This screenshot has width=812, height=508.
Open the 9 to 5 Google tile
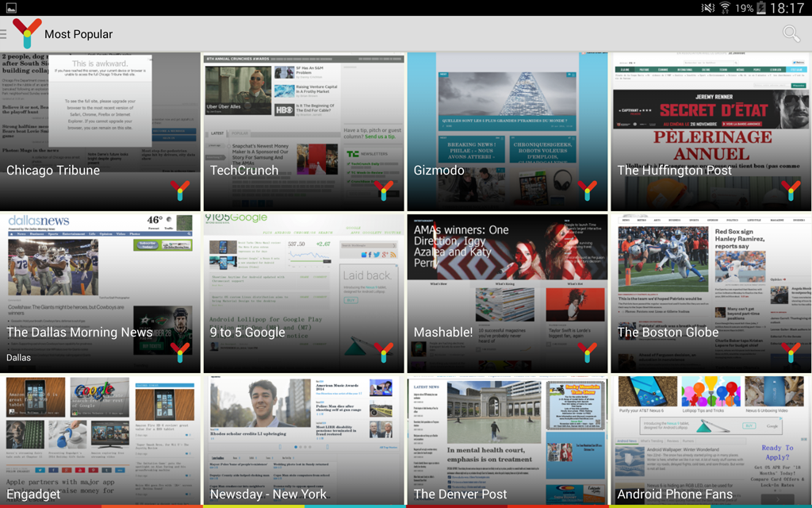tap(304, 294)
